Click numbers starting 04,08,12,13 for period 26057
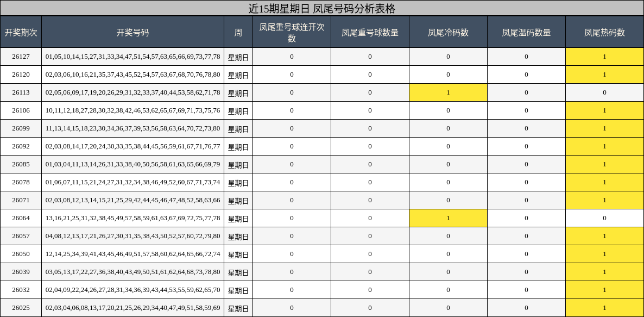Viewport: 644px width, 317px height. [132, 236]
